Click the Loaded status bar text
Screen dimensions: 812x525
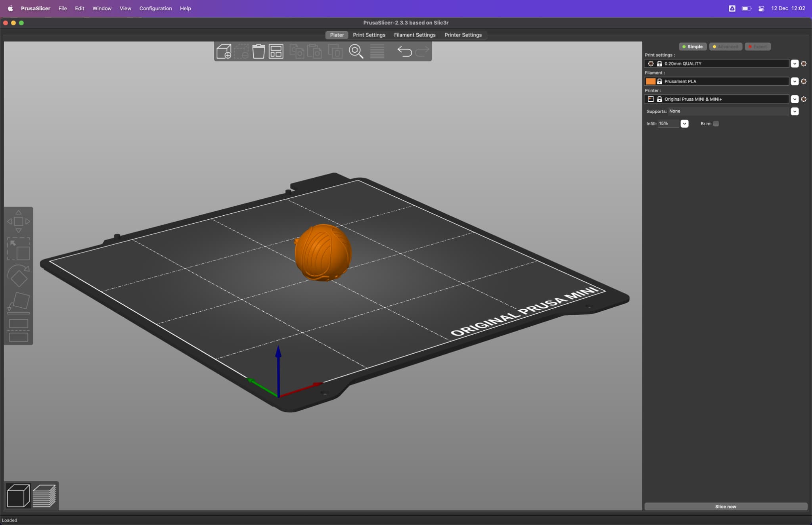coord(10,520)
